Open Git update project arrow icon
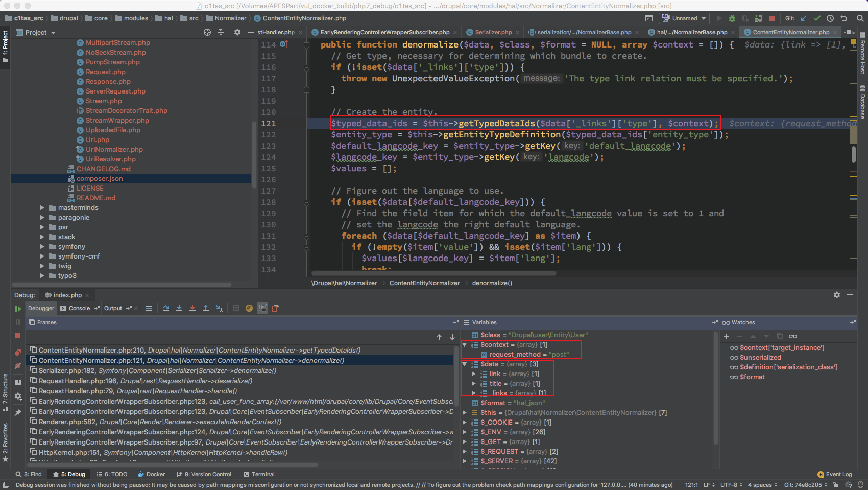The height and width of the screenshot is (490, 868). (x=804, y=18)
